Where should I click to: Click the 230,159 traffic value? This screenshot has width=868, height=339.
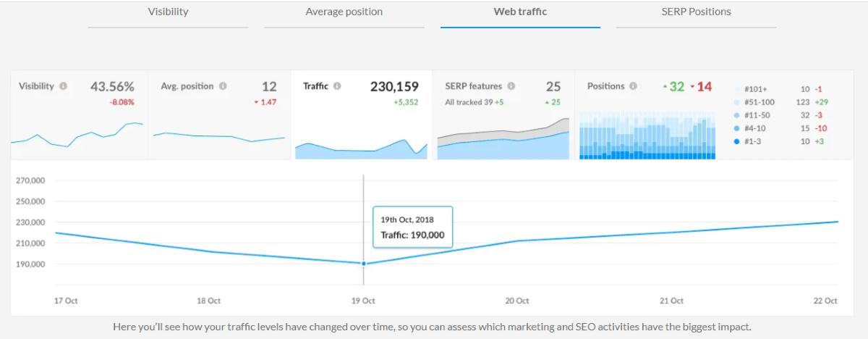coord(394,86)
